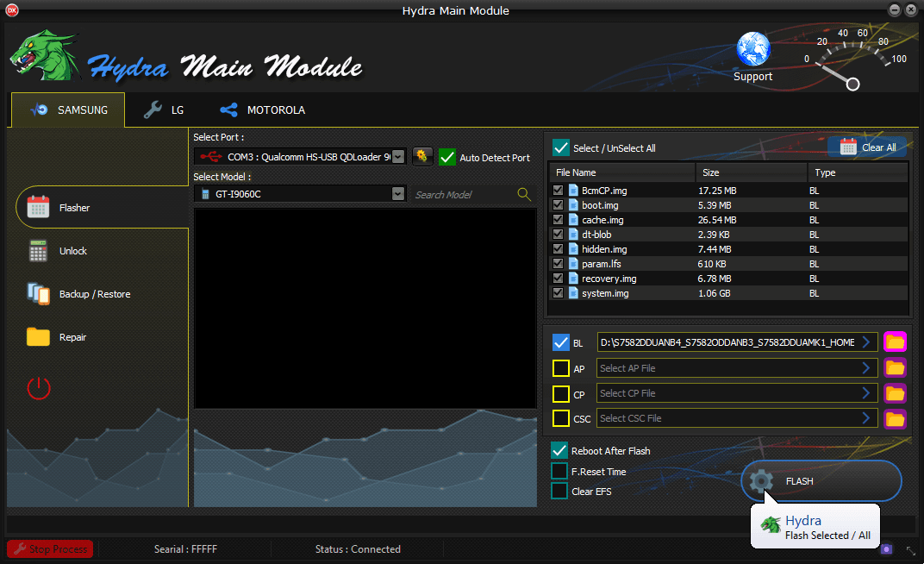Uncheck the cache.img checkbox

(558, 219)
